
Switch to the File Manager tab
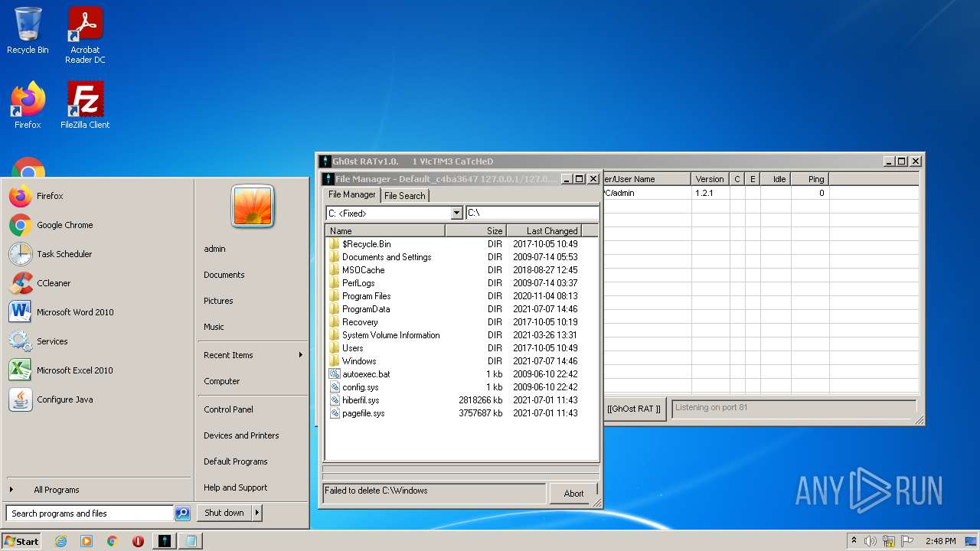pyautogui.click(x=352, y=194)
